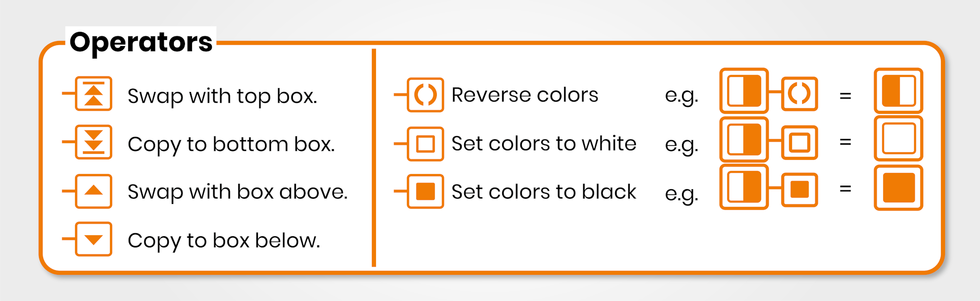Click the Reverse colors operator icon
Screen dimensions: 980x301
(x=425, y=95)
